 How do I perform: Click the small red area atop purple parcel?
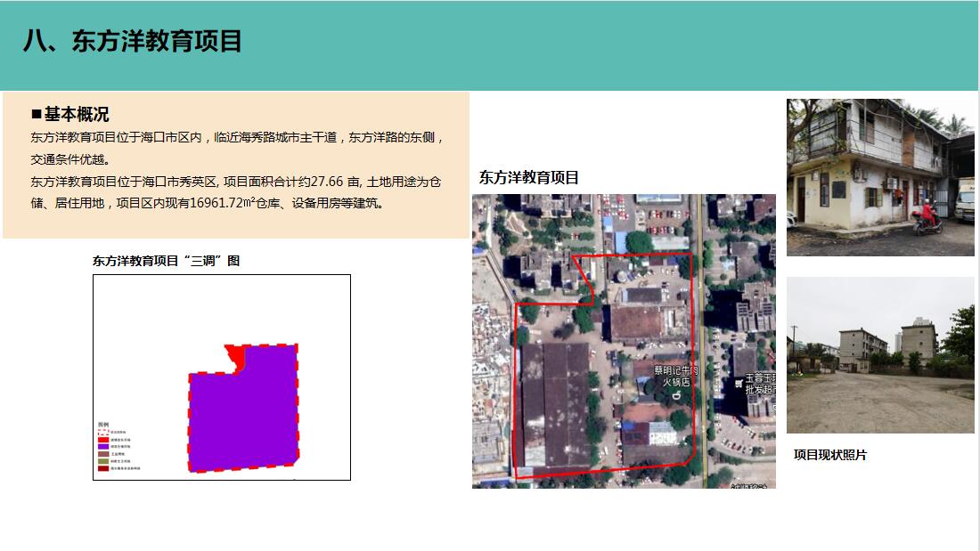236,355
